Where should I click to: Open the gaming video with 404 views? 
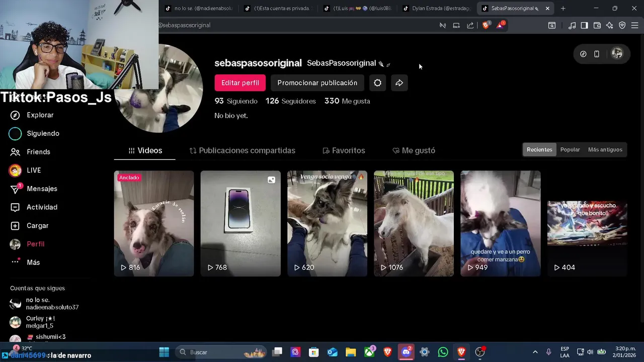(x=587, y=224)
